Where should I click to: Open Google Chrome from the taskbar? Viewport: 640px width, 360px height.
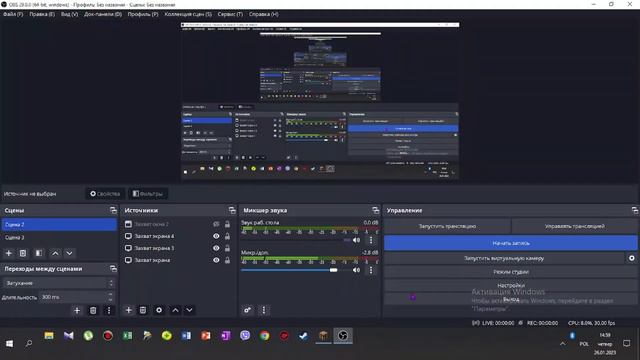[x=264, y=336]
